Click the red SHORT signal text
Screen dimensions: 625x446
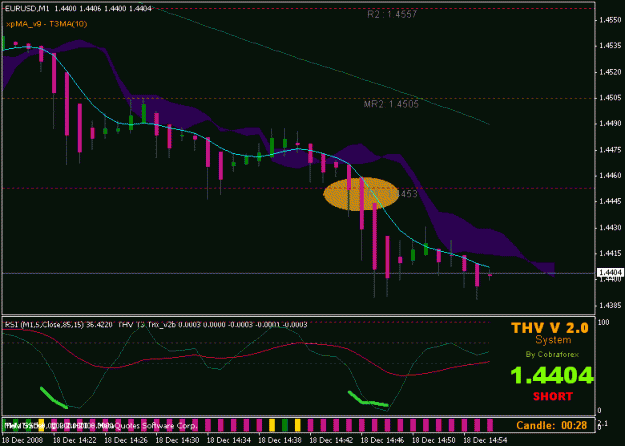click(x=552, y=396)
